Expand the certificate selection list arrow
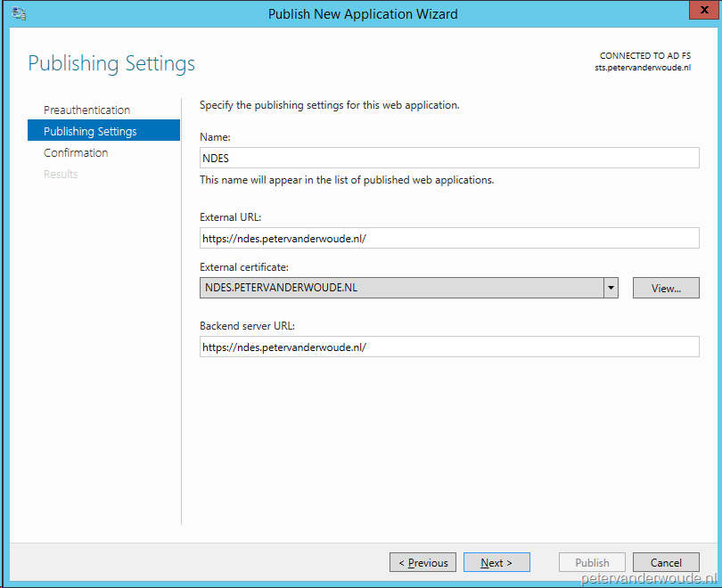 click(x=611, y=287)
